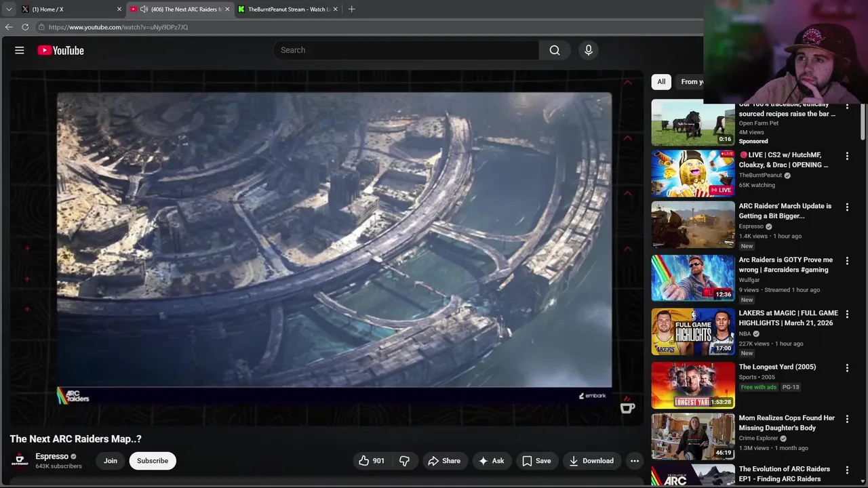The width and height of the screenshot is (868, 488).
Task: Select the From your search chip
Action: tap(691, 82)
